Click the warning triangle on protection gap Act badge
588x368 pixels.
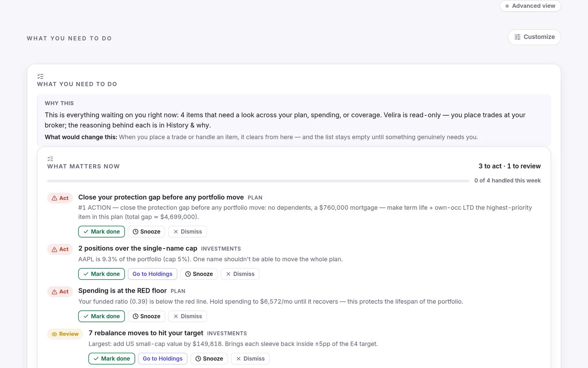point(54,198)
